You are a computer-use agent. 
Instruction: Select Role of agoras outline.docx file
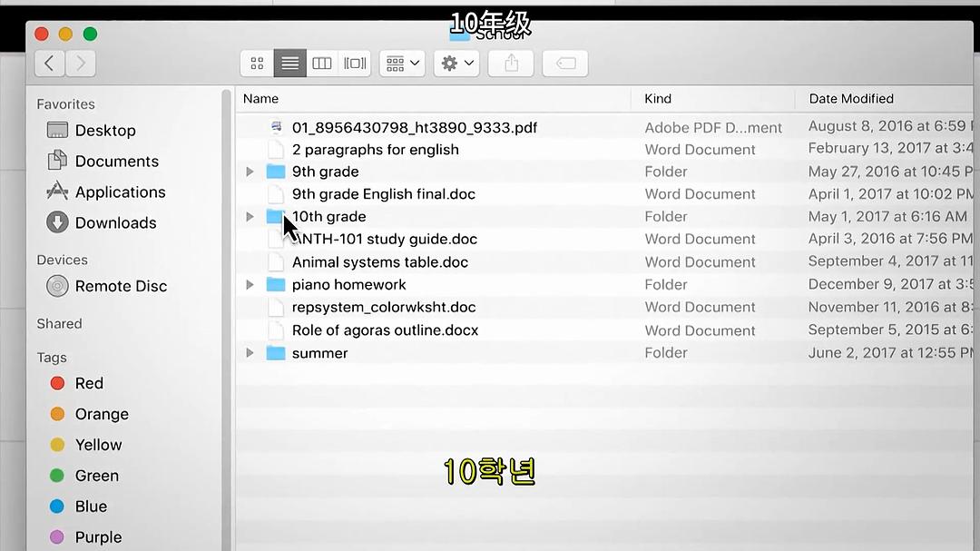pyautogui.click(x=385, y=330)
